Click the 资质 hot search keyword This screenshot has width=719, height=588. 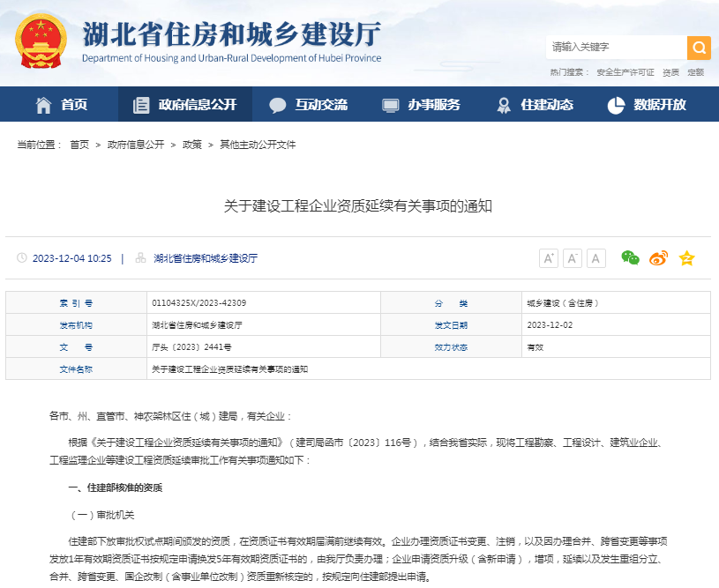tap(669, 71)
